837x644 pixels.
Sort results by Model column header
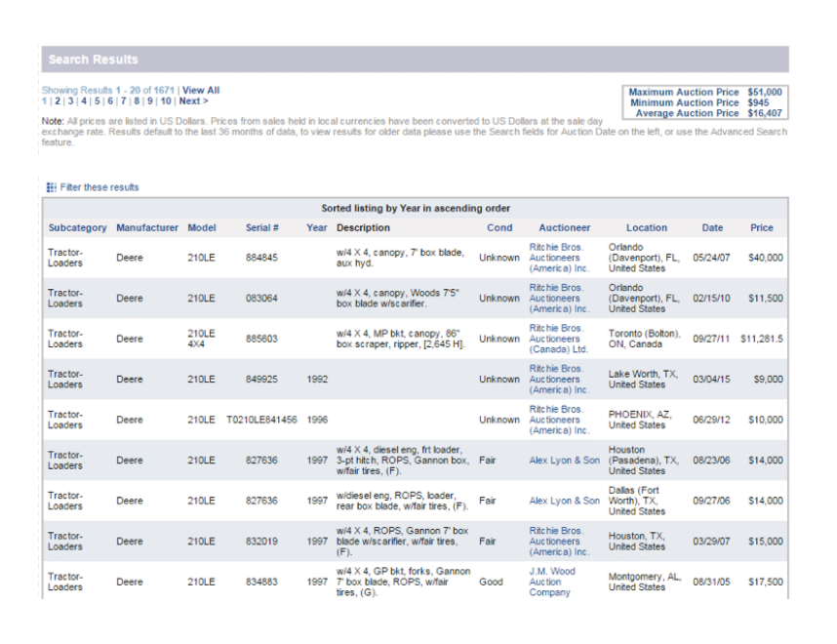[202, 228]
